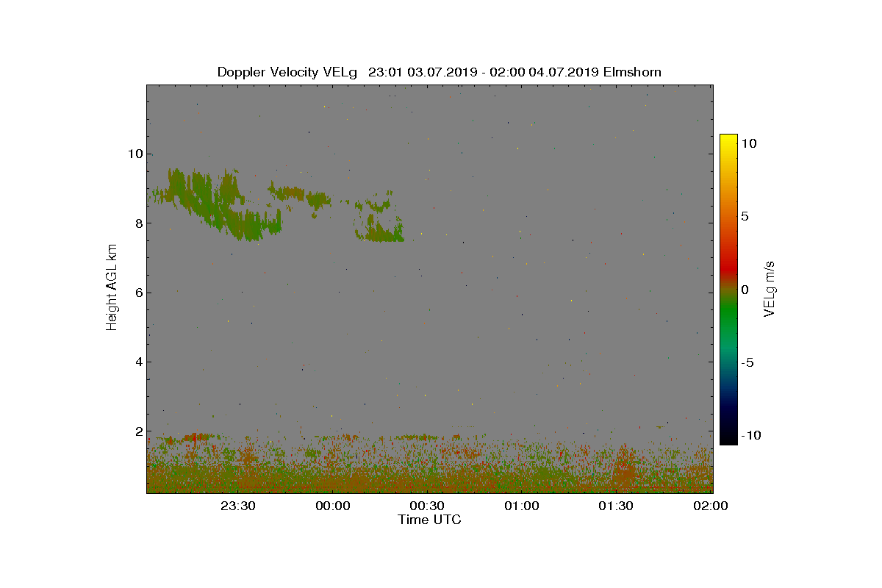Click the 'VELg m/s' colorbar label
Viewport: 882px width, 588px height.
point(770,288)
